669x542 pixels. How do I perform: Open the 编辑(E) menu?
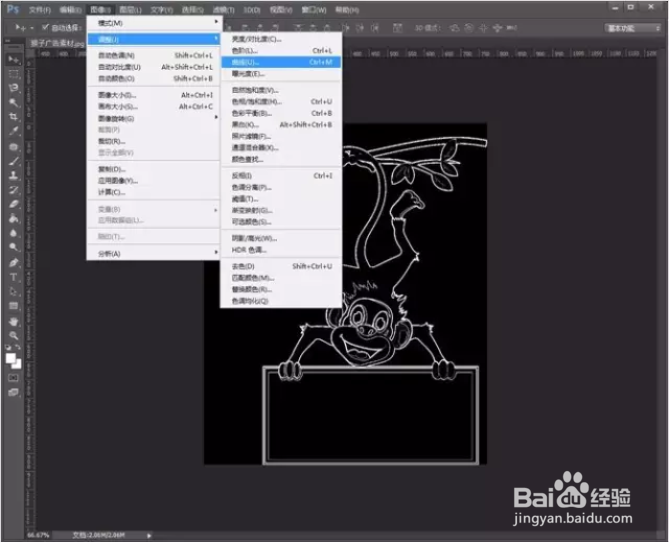[x=70, y=9]
